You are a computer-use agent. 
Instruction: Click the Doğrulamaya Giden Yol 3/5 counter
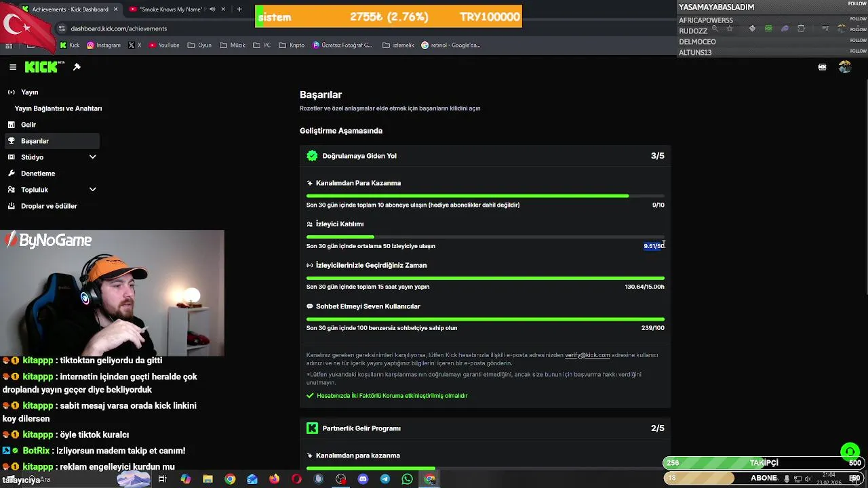(657, 156)
